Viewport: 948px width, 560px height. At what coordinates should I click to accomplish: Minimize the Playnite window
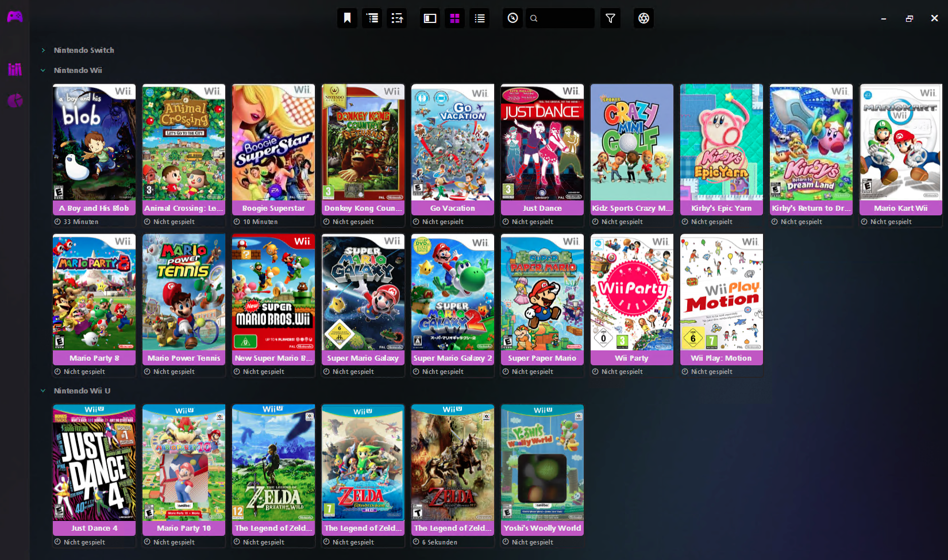884,18
